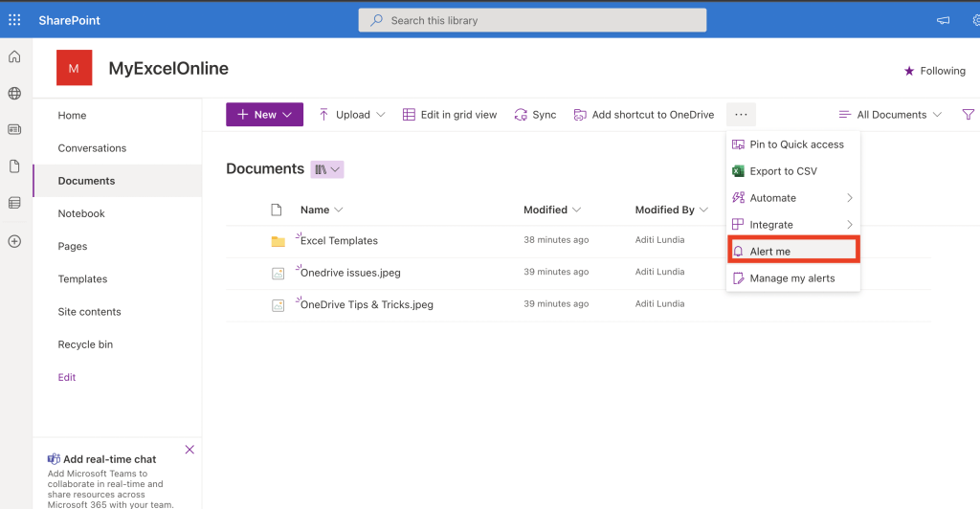
Task: Open the Onedrive issues.jpeg file name
Action: 350,273
